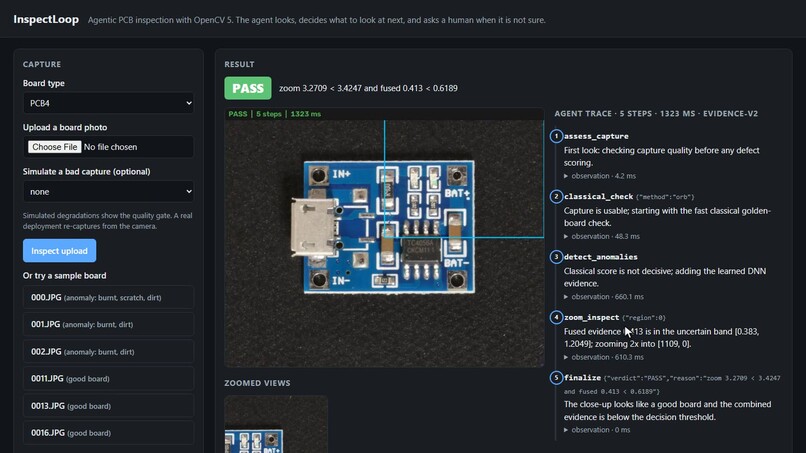Click 'Or try a sample board' label
806x453 pixels.
click(65, 276)
